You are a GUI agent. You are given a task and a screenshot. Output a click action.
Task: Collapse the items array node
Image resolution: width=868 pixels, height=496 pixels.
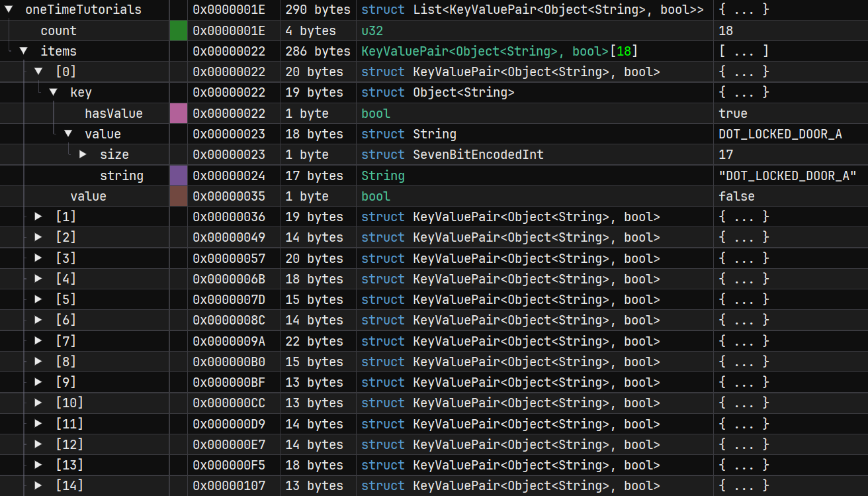click(x=24, y=51)
